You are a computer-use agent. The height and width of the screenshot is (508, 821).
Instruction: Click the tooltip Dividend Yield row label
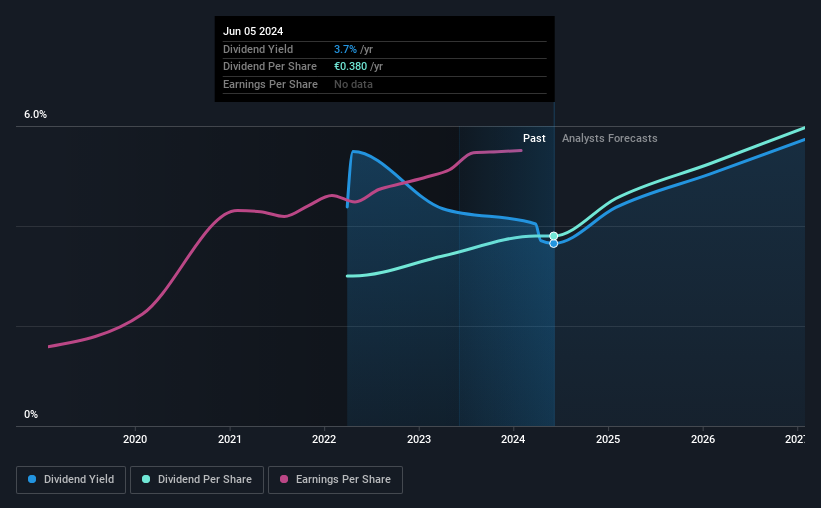click(x=258, y=49)
